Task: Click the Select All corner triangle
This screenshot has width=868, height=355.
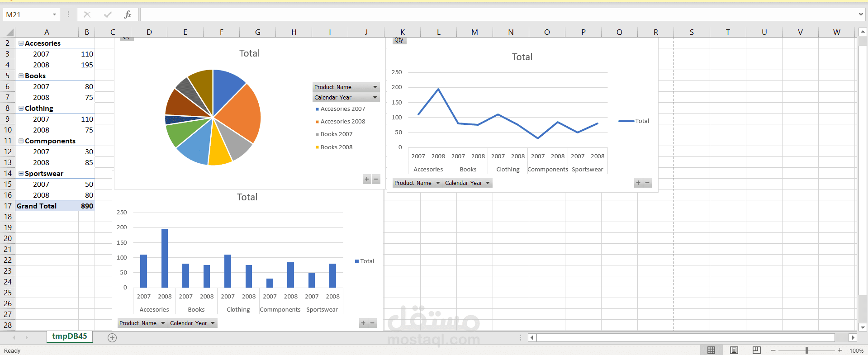Action: 9,32
